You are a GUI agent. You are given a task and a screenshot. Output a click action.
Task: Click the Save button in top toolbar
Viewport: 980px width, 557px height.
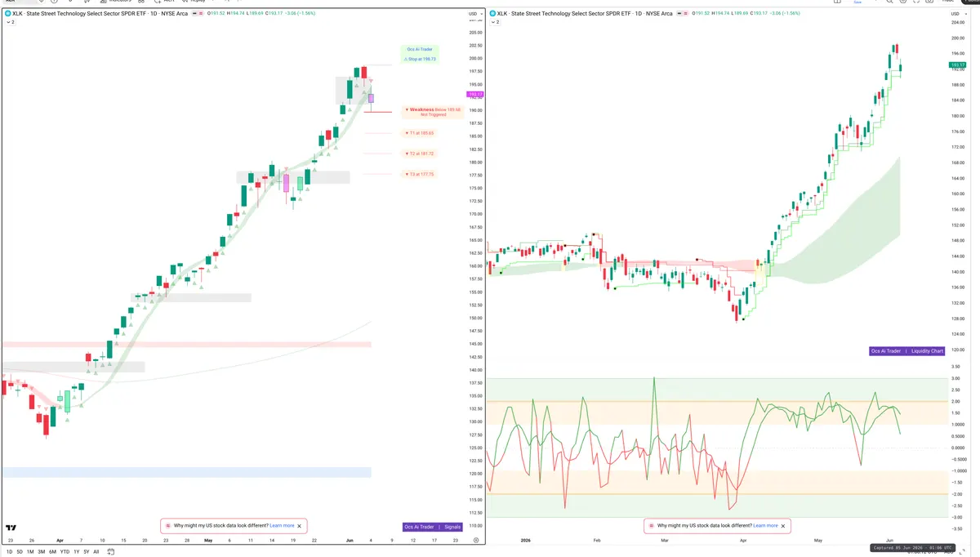click(x=857, y=2)
